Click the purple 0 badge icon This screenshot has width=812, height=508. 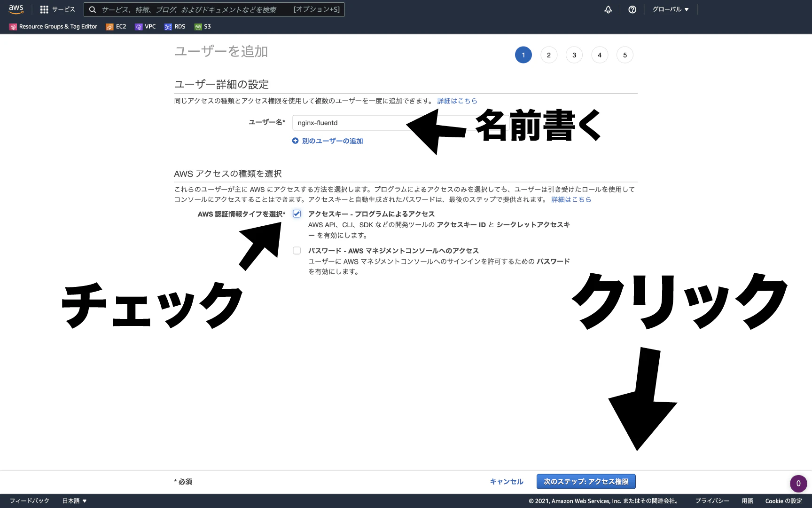coord(798,483)
